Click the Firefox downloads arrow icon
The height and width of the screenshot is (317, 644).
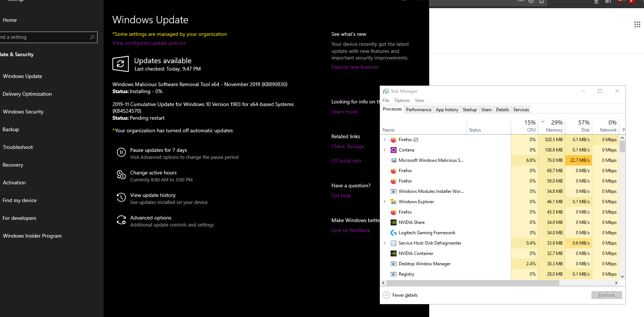click(596, 1)
